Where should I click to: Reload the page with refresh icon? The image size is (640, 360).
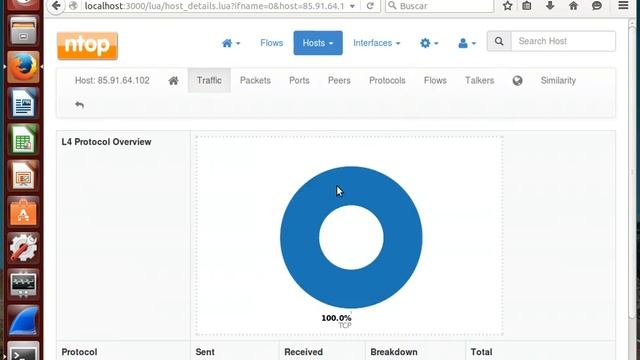370,6
